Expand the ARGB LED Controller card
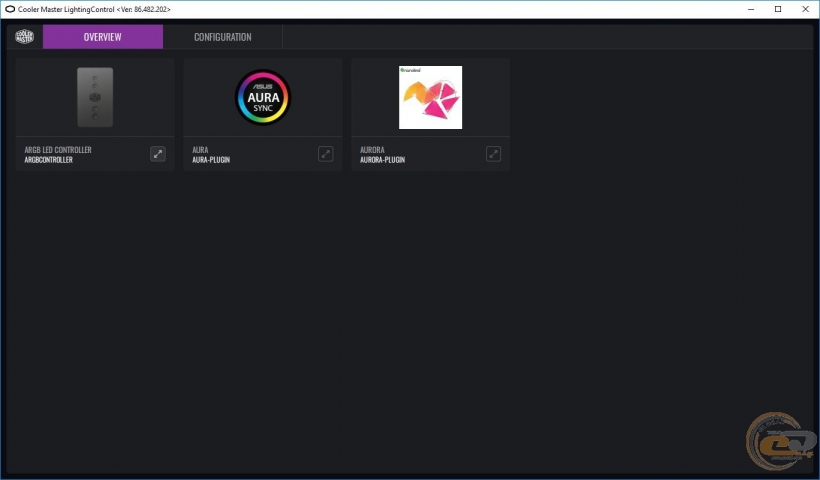Image resolution: width=820 pixels, height=480 pixels. pyautogui.click(x=158, y=154)
